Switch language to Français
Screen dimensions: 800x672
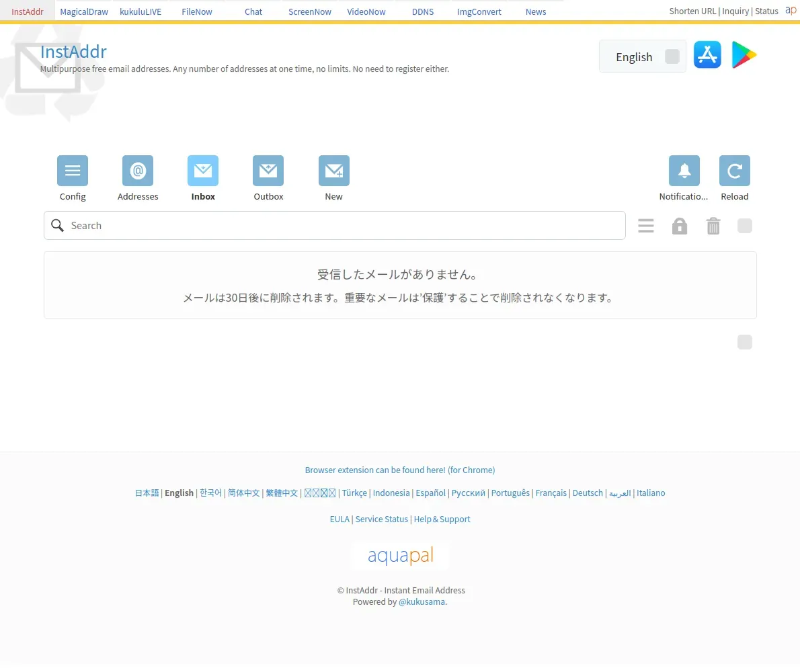551,493
